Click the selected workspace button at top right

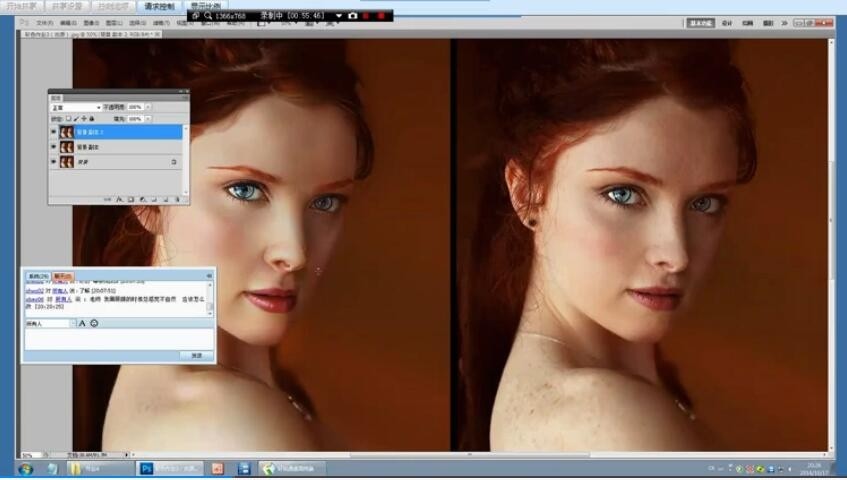click(x=700, y=23)
